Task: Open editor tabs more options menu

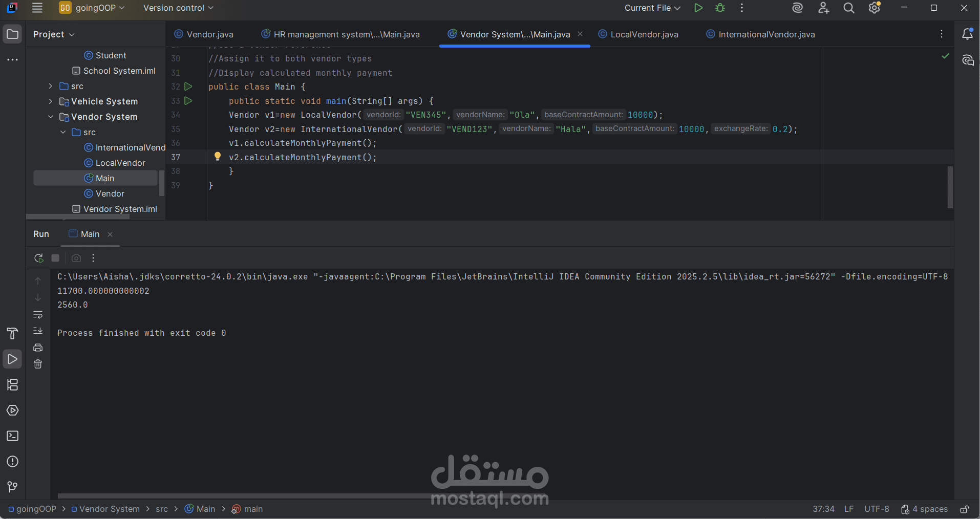Action: 942,34
